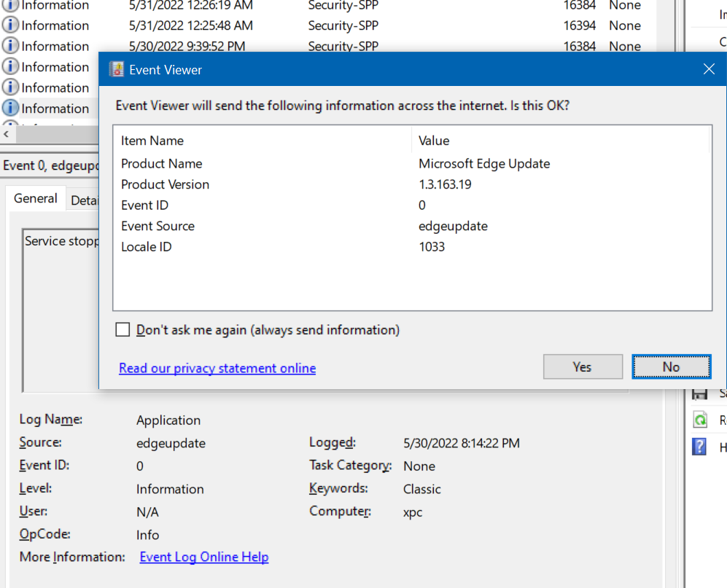Click the Save icon in Actions pane
The width and height of the screenshot is (727, 588).
click(699, 394)
